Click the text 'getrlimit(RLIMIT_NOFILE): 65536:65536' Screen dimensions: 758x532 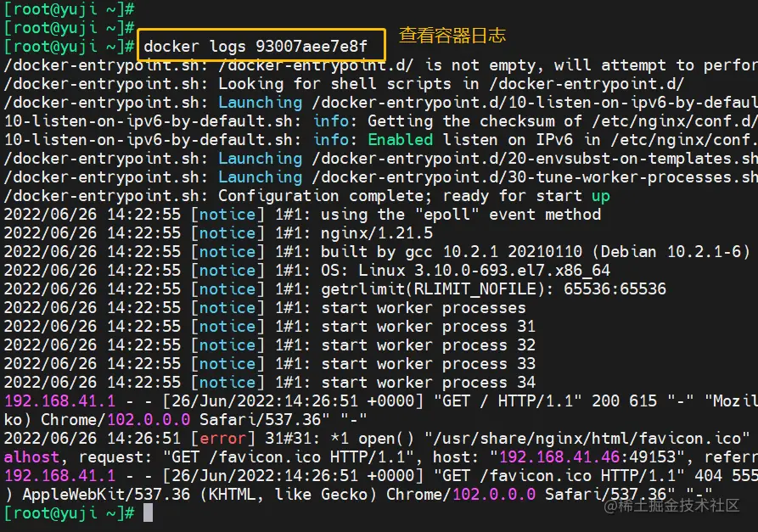tap(493, 289)
